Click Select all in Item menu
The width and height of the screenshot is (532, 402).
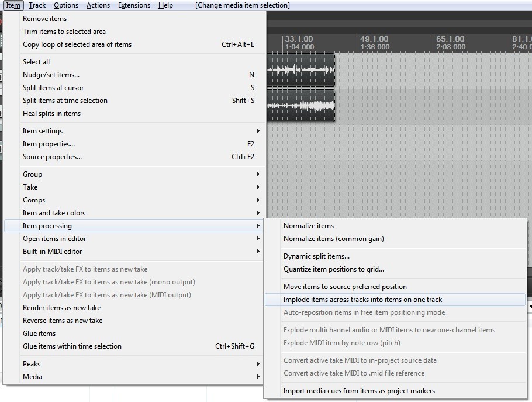tap(134, 62)
